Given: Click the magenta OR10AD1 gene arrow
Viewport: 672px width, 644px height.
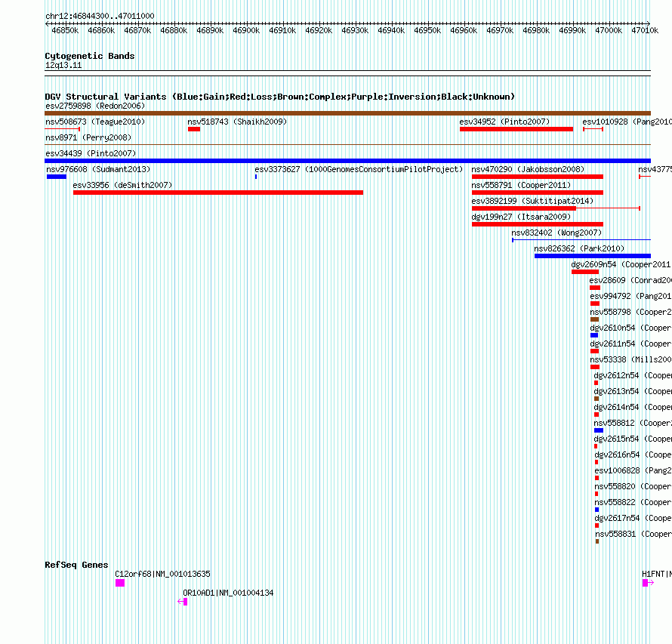Looking at the screenshot, I should 183,602.
